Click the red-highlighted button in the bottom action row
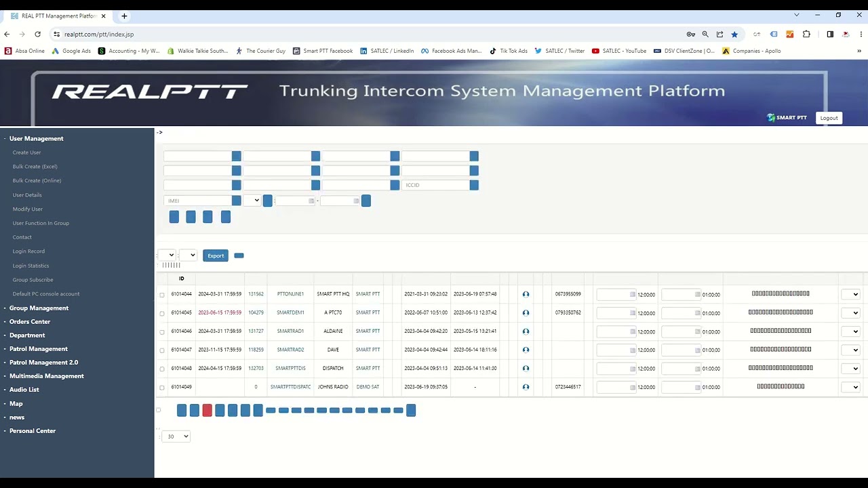 coord(208,410)
